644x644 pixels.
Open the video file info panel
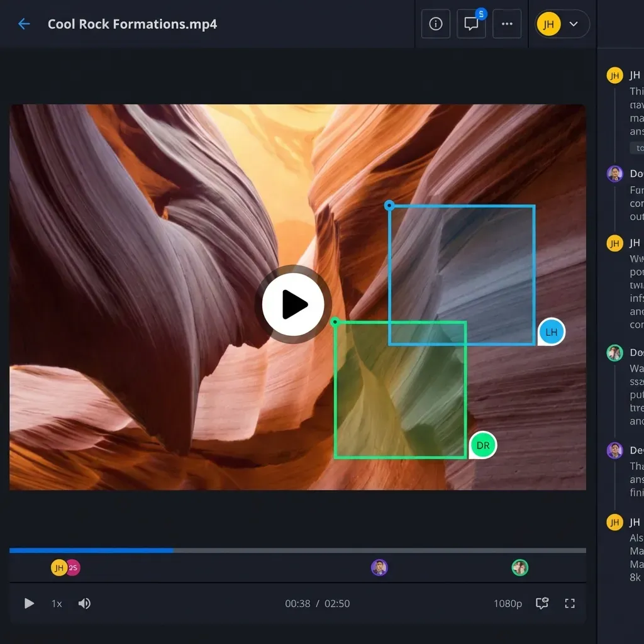(x=435, y=23)
